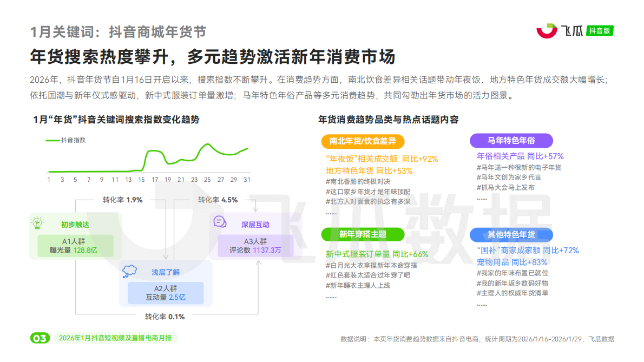Click the 转化率 1.9% label
The width and height of the screenshot is (644, 362).
pyautogui.click(x=122, y=200)
